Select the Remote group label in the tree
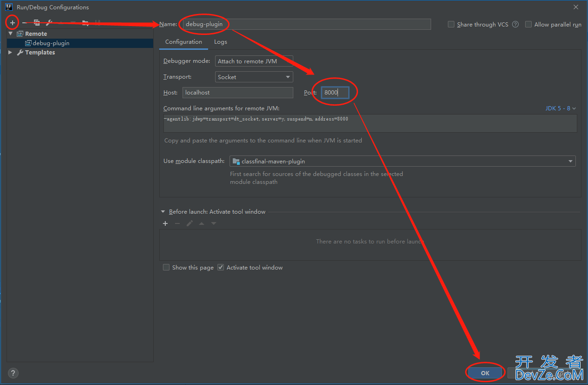This screenshot has width=588, height=385. pyautogui.click(x=36, y=34)
